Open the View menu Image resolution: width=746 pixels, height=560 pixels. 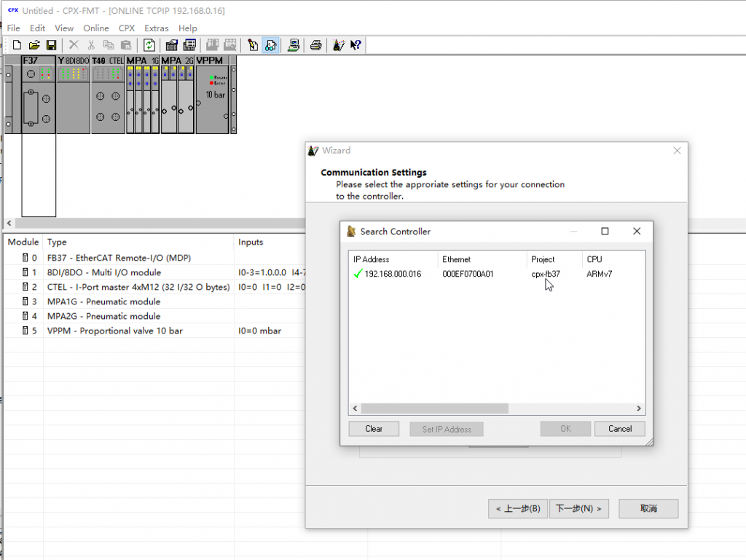[64, 28]
